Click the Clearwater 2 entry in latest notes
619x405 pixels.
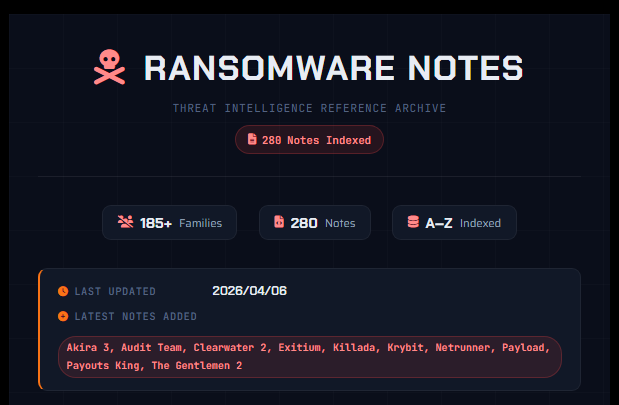click(230, 348)
